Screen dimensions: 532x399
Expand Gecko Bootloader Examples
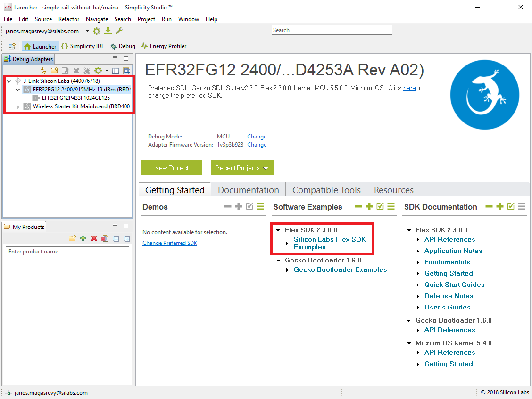[x=287, y=270]
